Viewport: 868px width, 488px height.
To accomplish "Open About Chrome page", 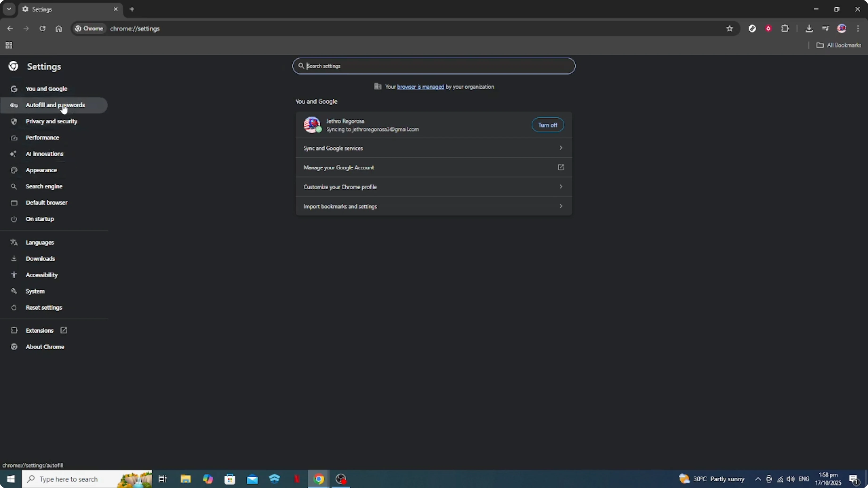I will coord(54,347).
